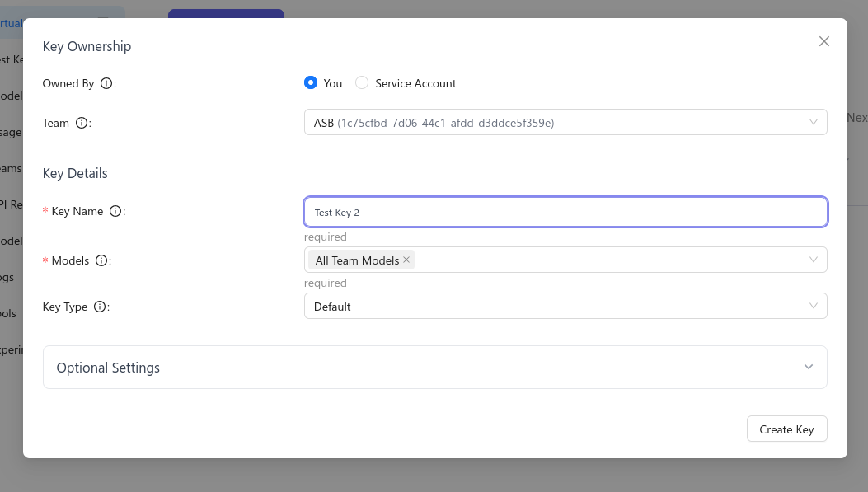Open the Models selection dropdown arrow
Image resolution: width=868 pixels, height=492 pixels.
(x=814, y=260)
